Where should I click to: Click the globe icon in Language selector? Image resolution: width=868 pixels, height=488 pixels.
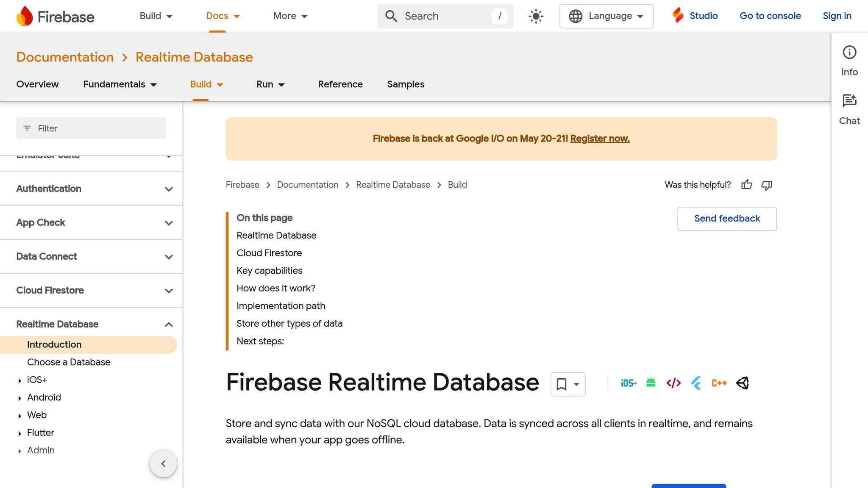pyautogui.click(x=575, y=16)
